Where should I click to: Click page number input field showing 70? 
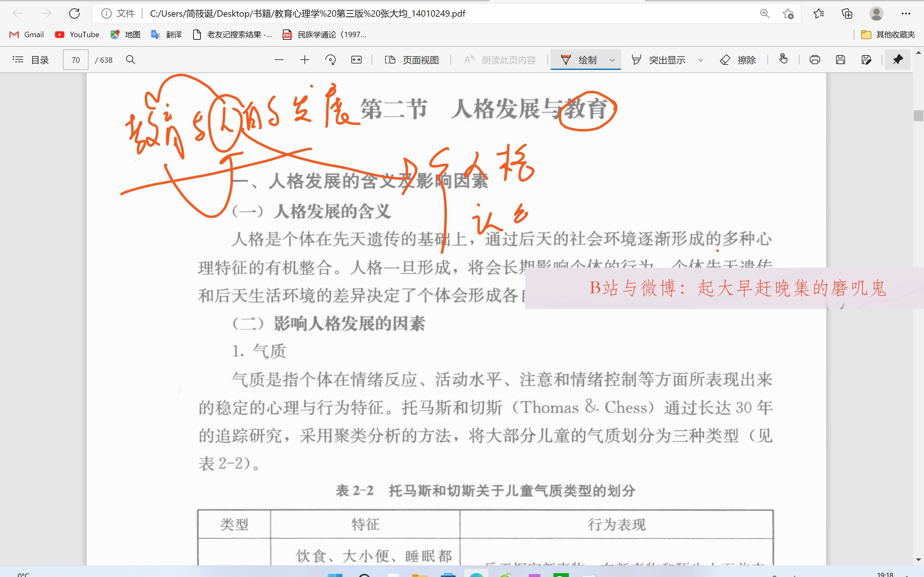pyautogui.click(x=75, y=59)
